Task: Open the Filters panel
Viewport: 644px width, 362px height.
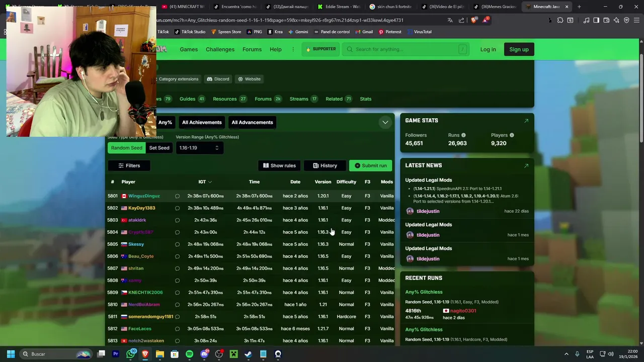Action: pos(129,165)
